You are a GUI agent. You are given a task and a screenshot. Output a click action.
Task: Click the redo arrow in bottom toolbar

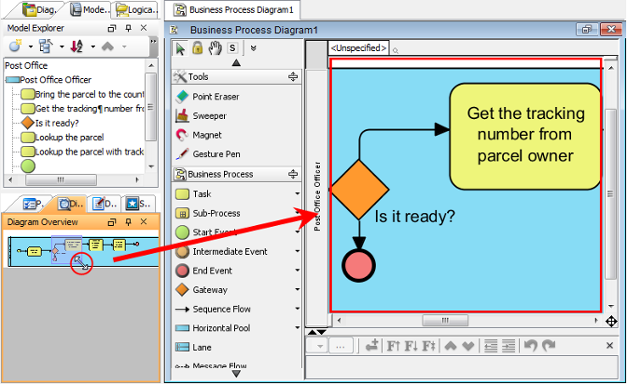tap(549, 345)
